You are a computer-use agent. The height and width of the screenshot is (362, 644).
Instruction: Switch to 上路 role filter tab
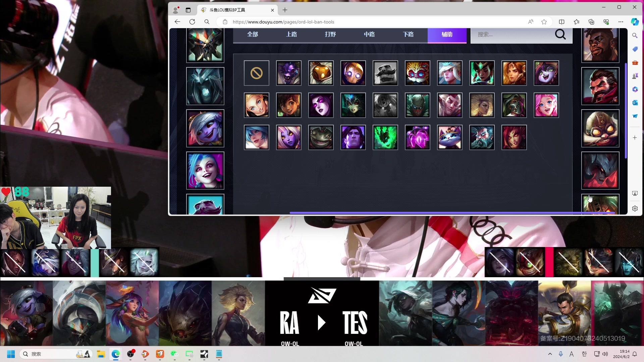point(291,35)
